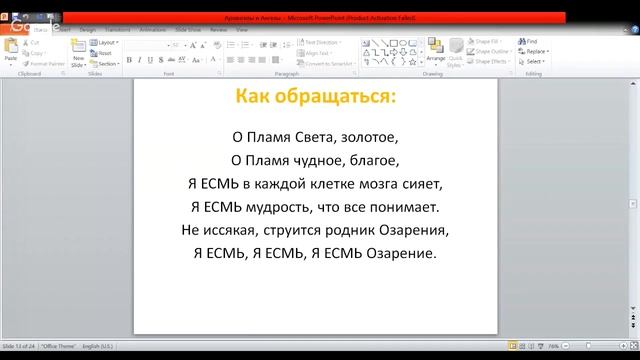The image size is (640, 360).
Task: Open the Replace dropdown
Action: pos(533,51)
